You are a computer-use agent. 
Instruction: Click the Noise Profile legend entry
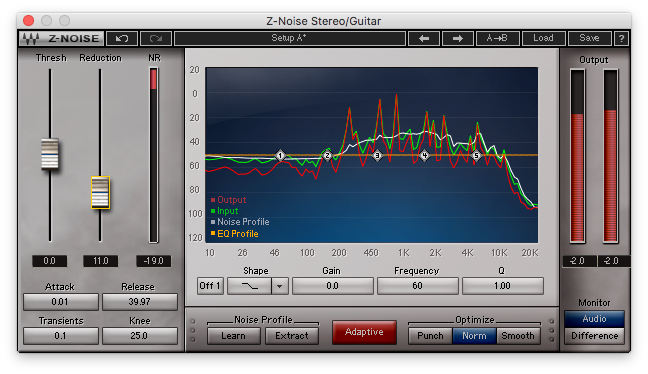tap(240, 222)
